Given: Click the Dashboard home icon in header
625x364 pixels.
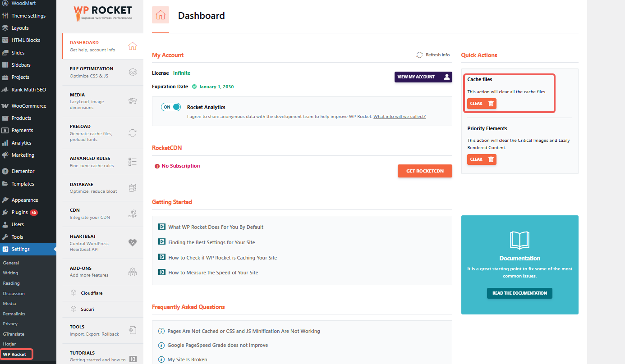Looking at the screenshot, I should (161, 15).
